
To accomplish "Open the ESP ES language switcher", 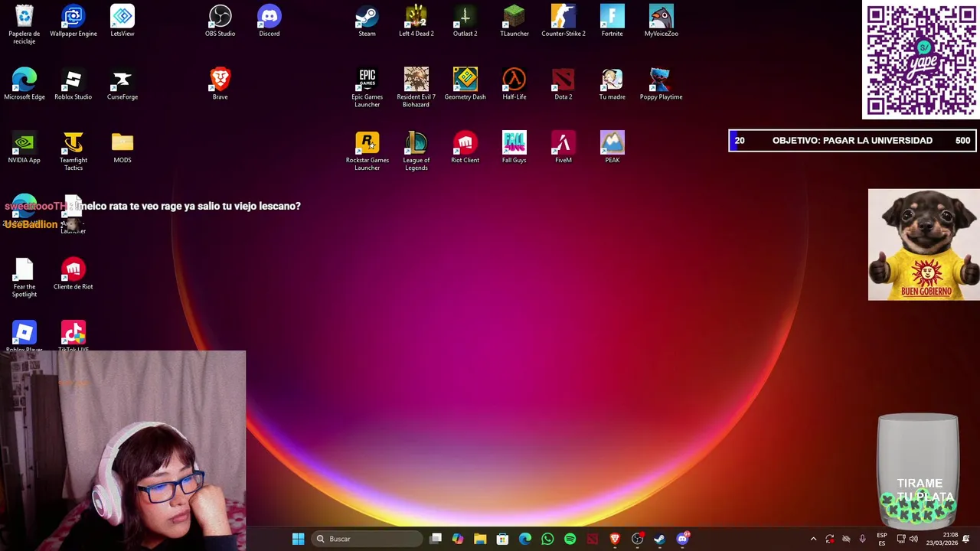I will 882,539.
